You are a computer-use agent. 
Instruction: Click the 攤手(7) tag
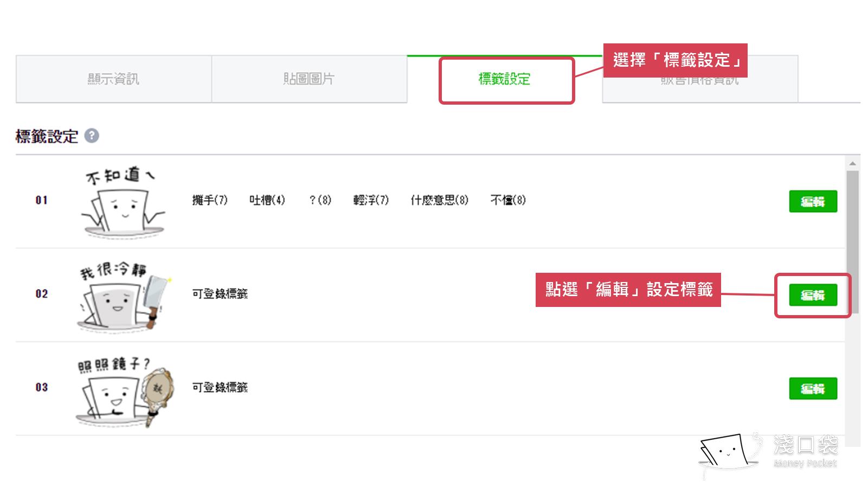(x=210, y=200)
